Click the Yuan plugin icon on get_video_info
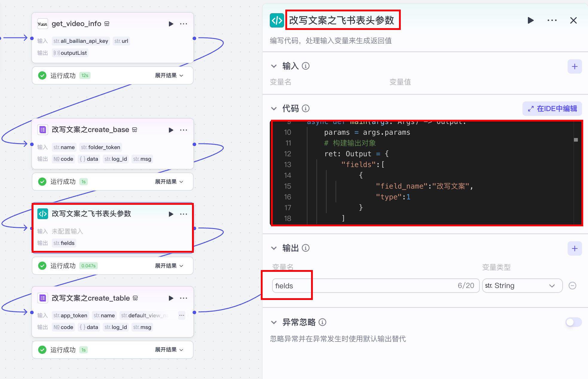Viewport: 588px width, 379px height. pos(43,24)
